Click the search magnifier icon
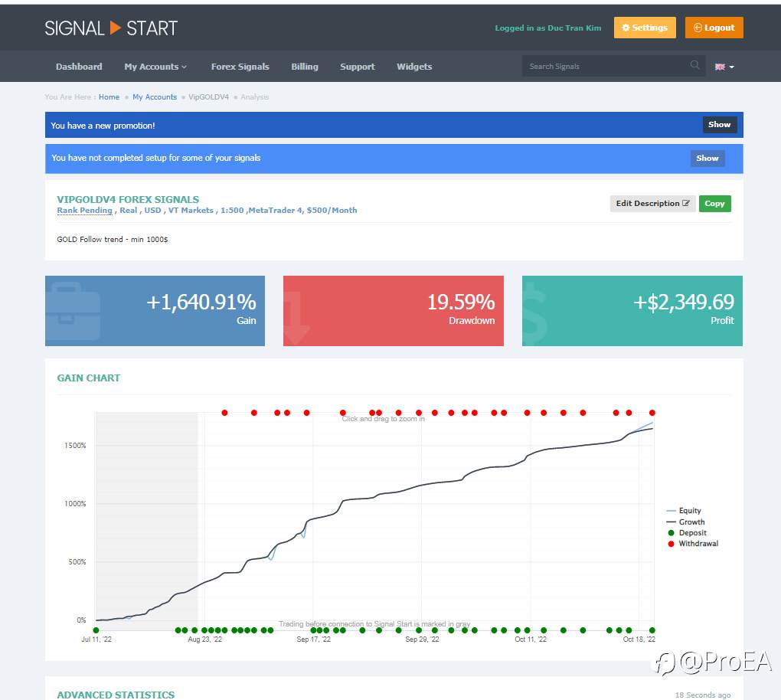 pyautogui.click(x=694, y=65)
